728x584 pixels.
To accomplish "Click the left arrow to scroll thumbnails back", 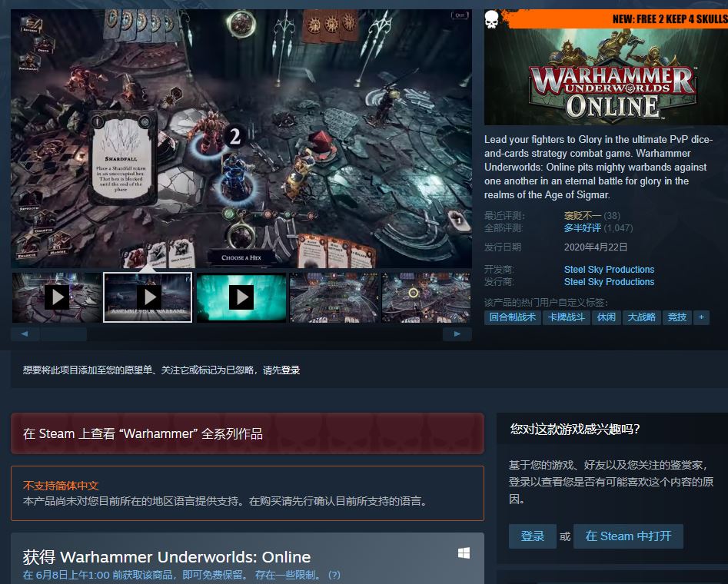I will pos(25,333).
